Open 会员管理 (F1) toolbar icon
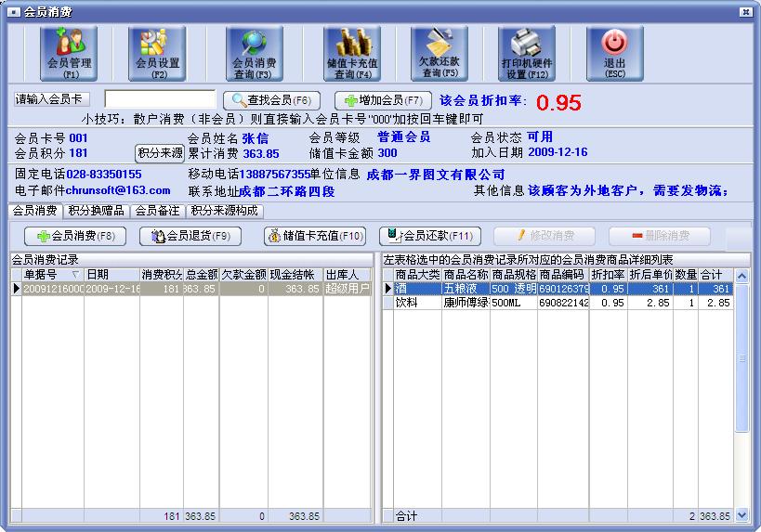Image resolution: width=761 pixels, height=532 pixels. [x=69, y=53]
